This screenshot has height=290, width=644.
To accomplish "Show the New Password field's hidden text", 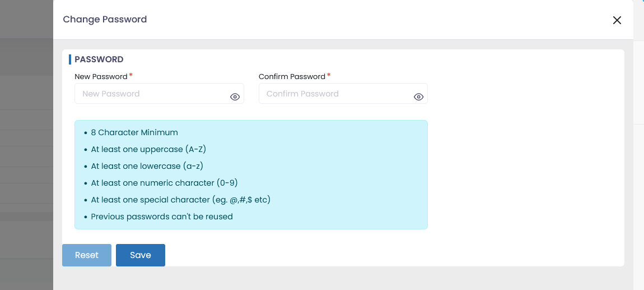I will 235,97.
